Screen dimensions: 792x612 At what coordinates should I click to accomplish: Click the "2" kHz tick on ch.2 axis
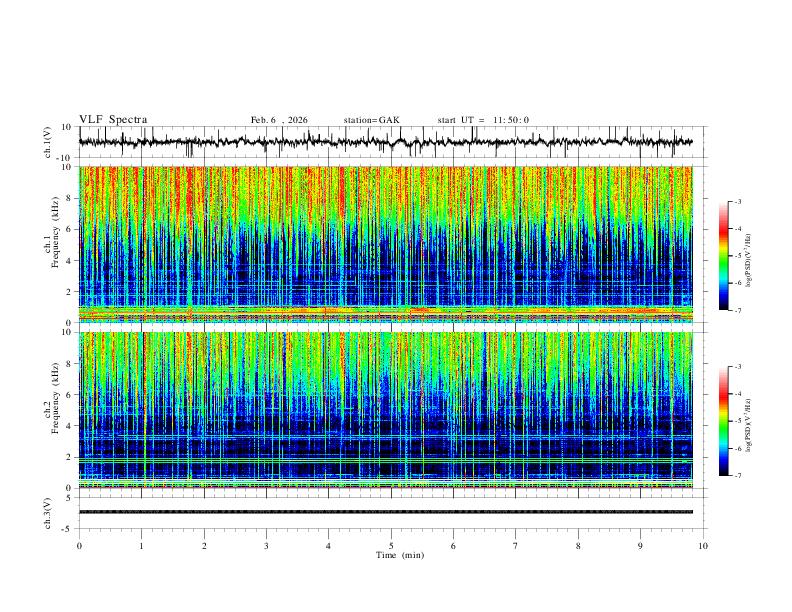[x=70, y=457]
